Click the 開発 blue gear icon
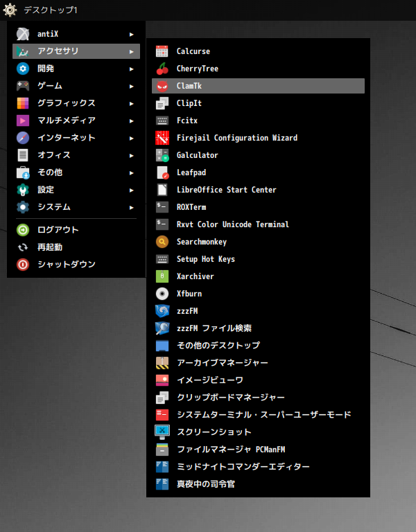This screenshot has height=532, width=416. 23,69
